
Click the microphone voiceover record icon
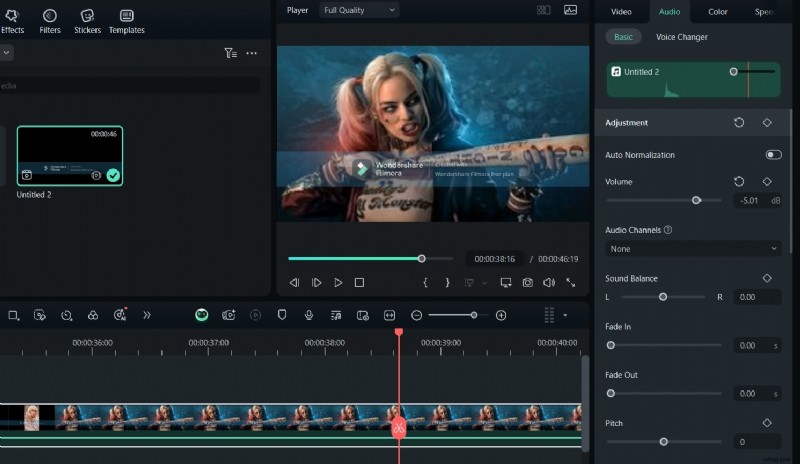(309, 315)
